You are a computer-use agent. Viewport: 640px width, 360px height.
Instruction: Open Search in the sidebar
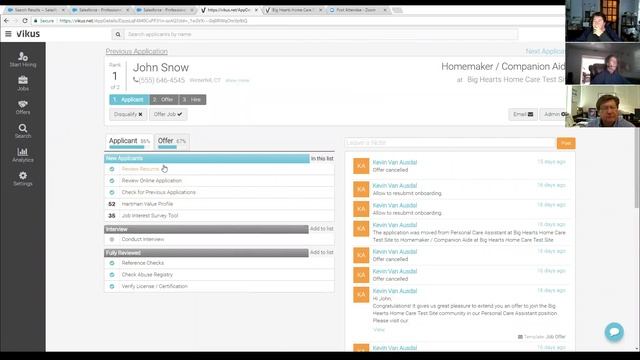pyautogui.click(x=23, y=131)
